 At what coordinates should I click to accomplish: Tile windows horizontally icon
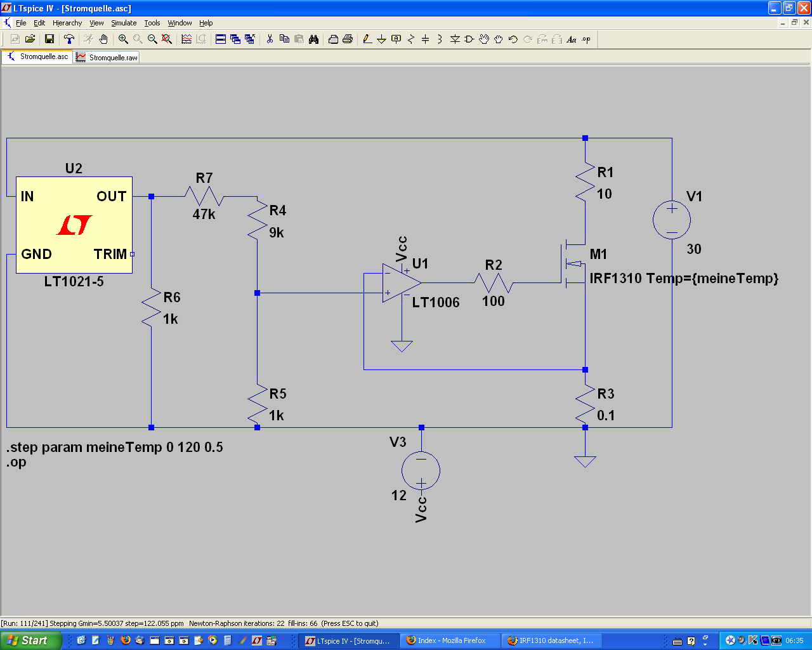(221, 39)
